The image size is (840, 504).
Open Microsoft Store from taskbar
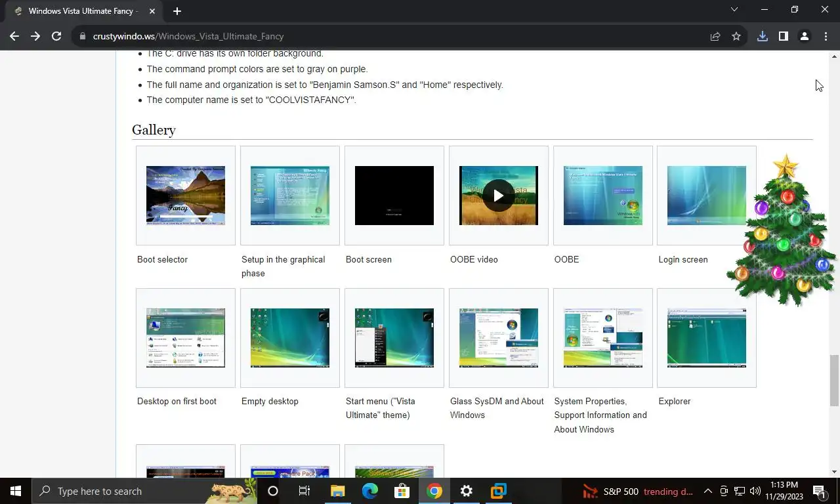pos(402,491)
